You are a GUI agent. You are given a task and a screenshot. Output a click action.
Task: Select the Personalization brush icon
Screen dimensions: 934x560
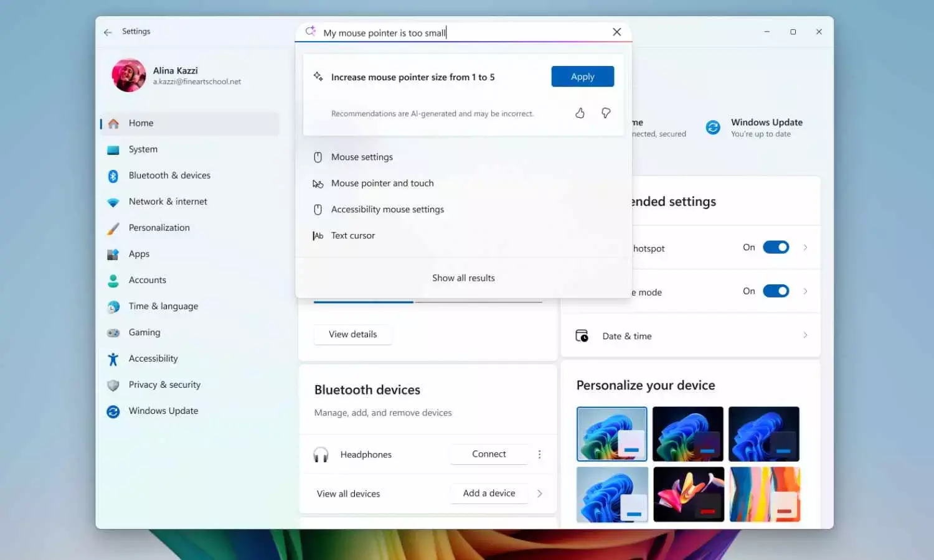pyautogui.click(x=113, y=228)
